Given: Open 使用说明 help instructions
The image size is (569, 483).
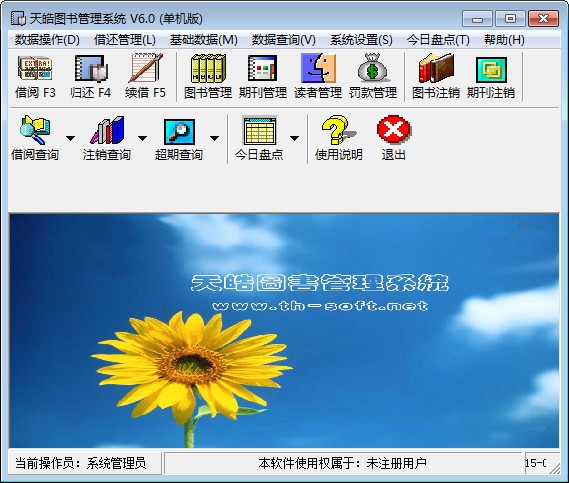Looking at the screenshot, I should (x=339, y=138).
